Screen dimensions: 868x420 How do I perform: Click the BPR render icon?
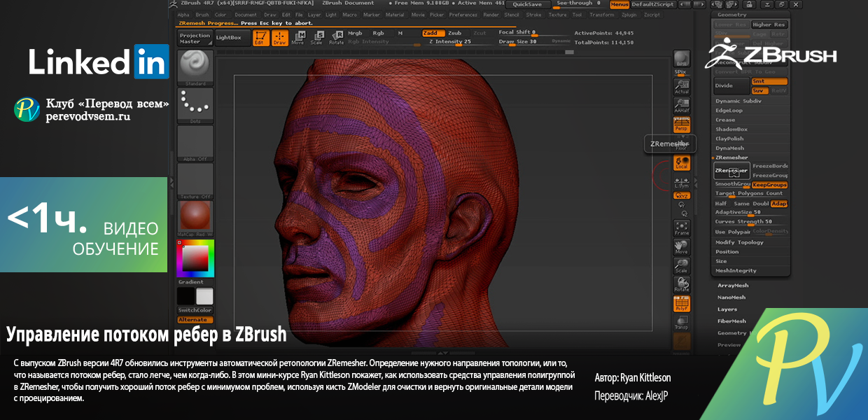pyautogui.click(x=681, y=59)
